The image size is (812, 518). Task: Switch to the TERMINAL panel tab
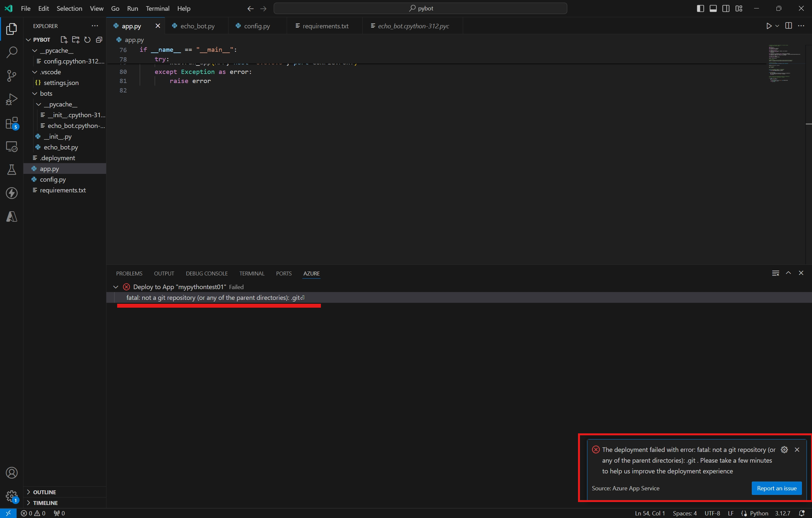tap(252, 273)
